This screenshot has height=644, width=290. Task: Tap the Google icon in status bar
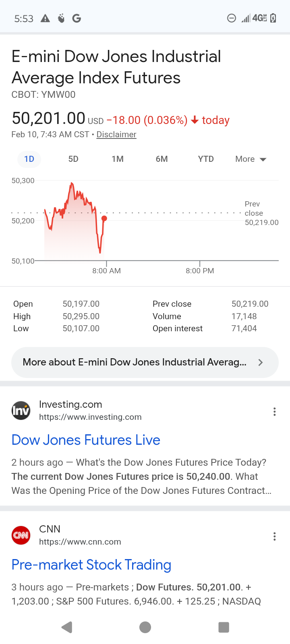pos(77,18)
